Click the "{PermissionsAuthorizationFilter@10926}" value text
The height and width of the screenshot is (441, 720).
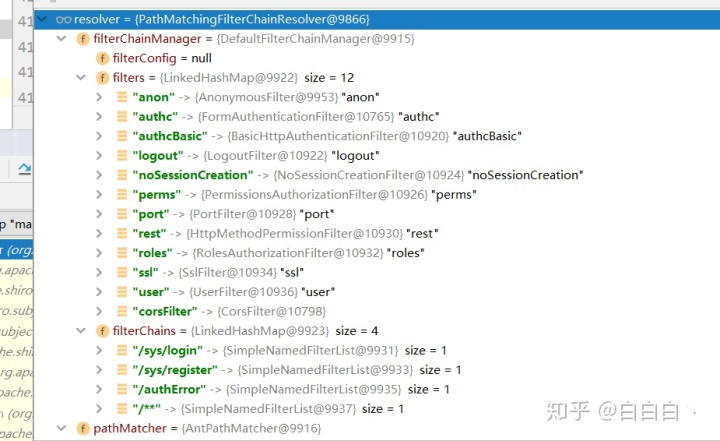pos(314,194)
